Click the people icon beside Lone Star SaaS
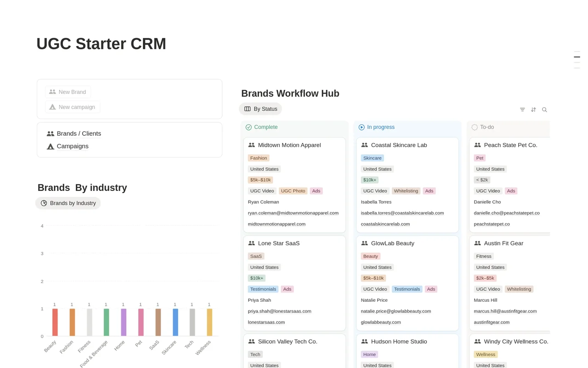The height and width of the screenshot is (368, 588). point(251,243)
